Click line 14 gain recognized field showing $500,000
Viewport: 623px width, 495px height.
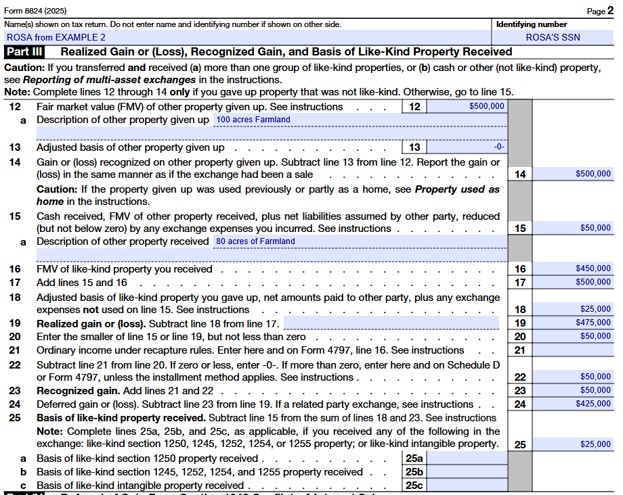[573, 174]
